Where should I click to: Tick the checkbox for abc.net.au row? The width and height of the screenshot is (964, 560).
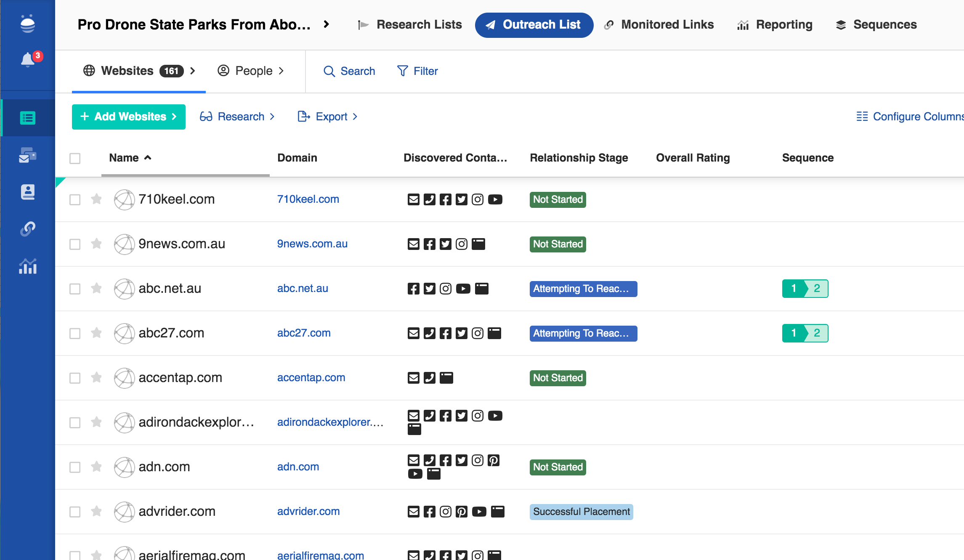click(x=75, y=289)
